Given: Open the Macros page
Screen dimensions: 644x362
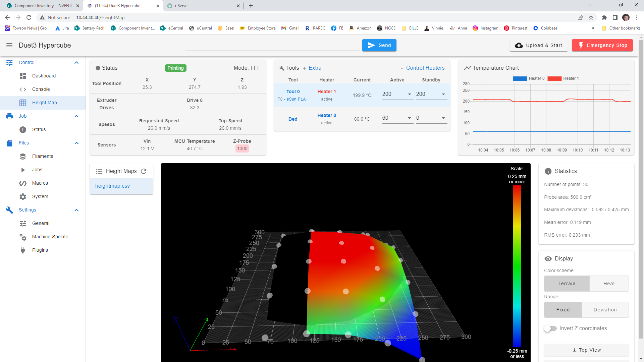Looking at the screenshot, I should (43, 183).
